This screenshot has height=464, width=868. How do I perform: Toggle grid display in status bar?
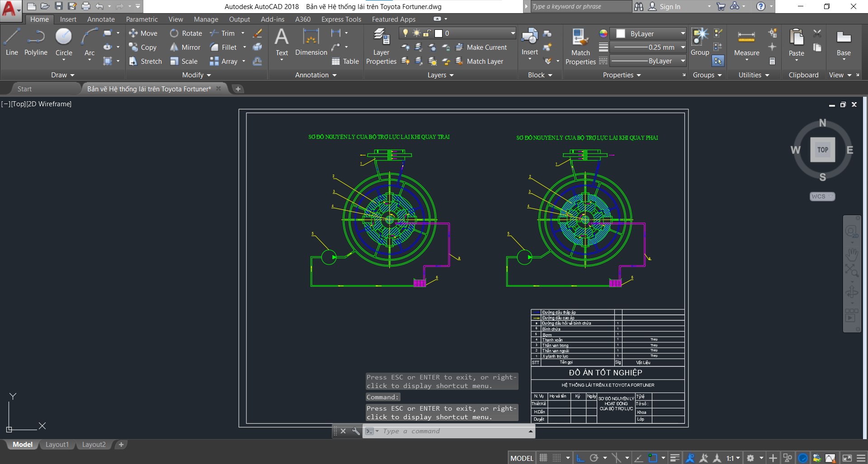[543, 458]
